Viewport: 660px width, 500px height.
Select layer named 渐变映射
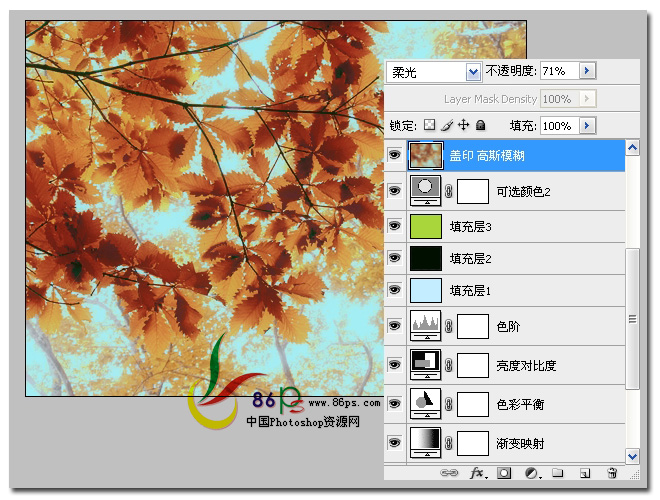(x=520, y=443)
